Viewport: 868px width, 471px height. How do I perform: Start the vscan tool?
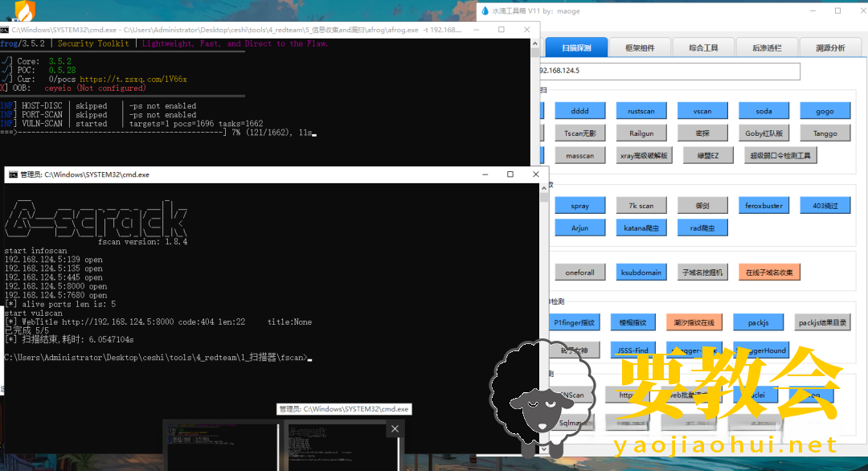pyautogui.click(x=702, y=111)
